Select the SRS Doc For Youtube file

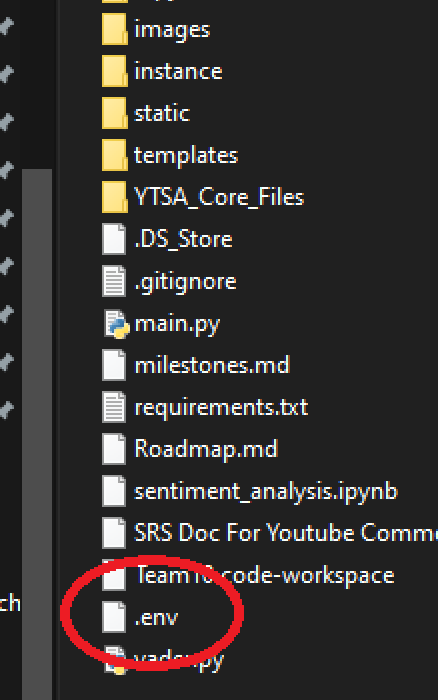(x=286, y=533)
